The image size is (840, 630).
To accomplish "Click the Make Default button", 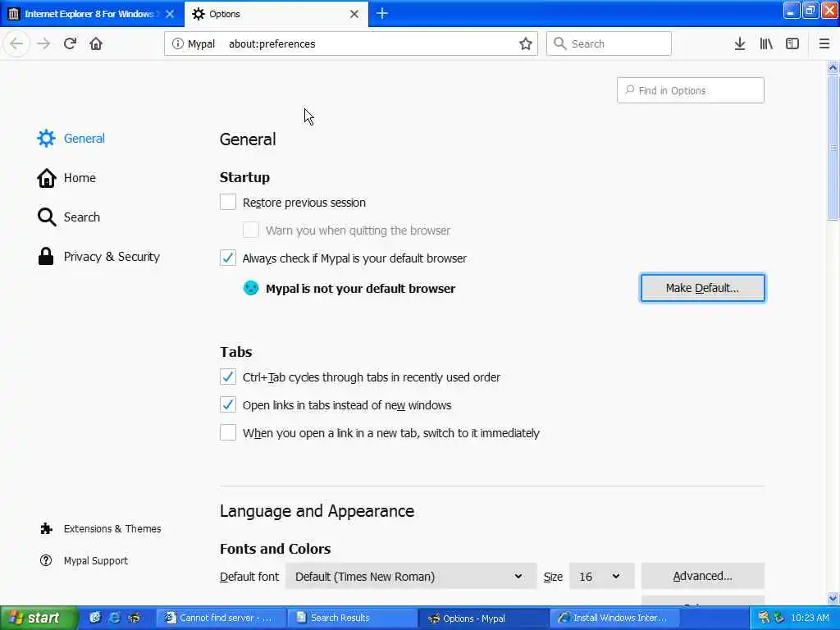I will point(702,288).
